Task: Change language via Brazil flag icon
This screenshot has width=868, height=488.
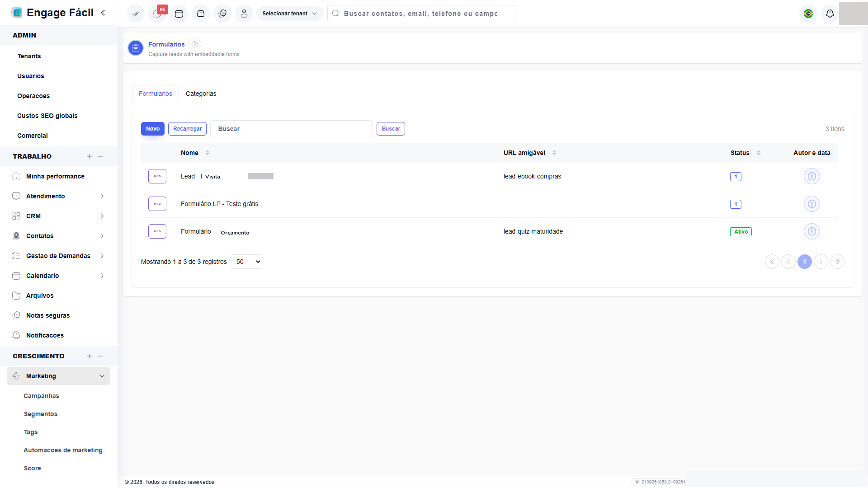Action: [x=808, y=14]
